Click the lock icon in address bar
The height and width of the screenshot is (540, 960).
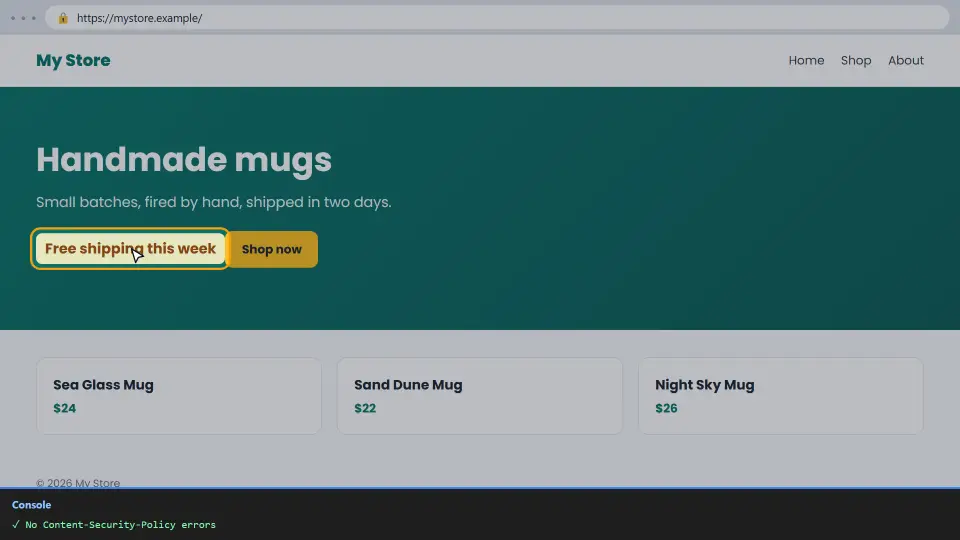coord(62,18)
